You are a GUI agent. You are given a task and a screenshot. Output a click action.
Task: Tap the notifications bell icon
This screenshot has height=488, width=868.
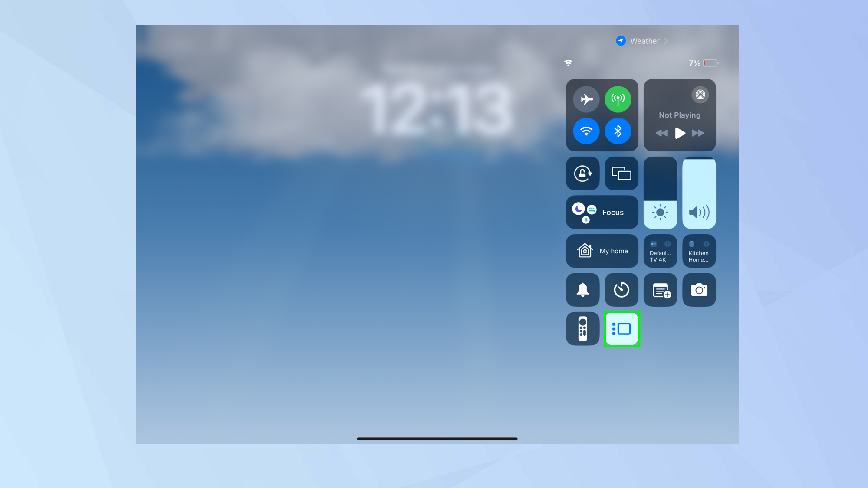[582, 290]
